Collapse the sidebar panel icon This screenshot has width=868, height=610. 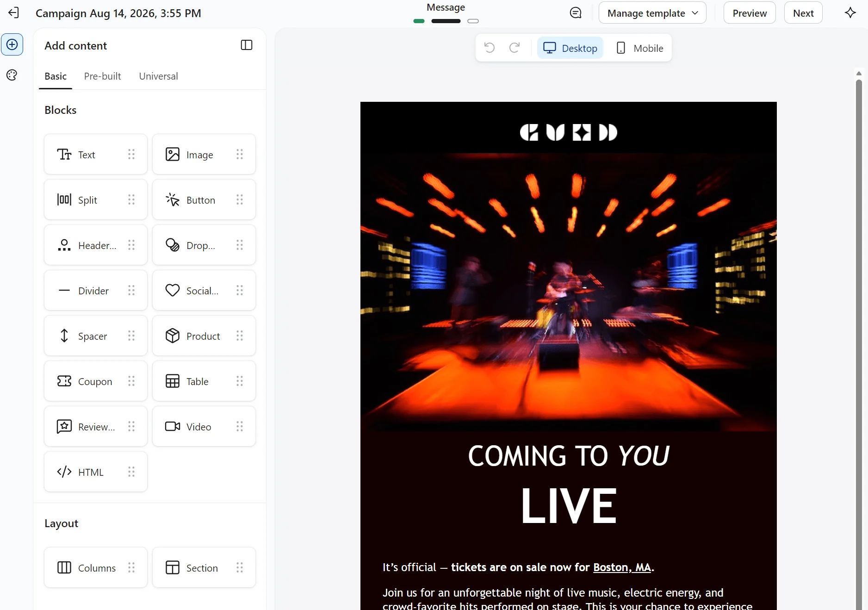tap(247, 45)
